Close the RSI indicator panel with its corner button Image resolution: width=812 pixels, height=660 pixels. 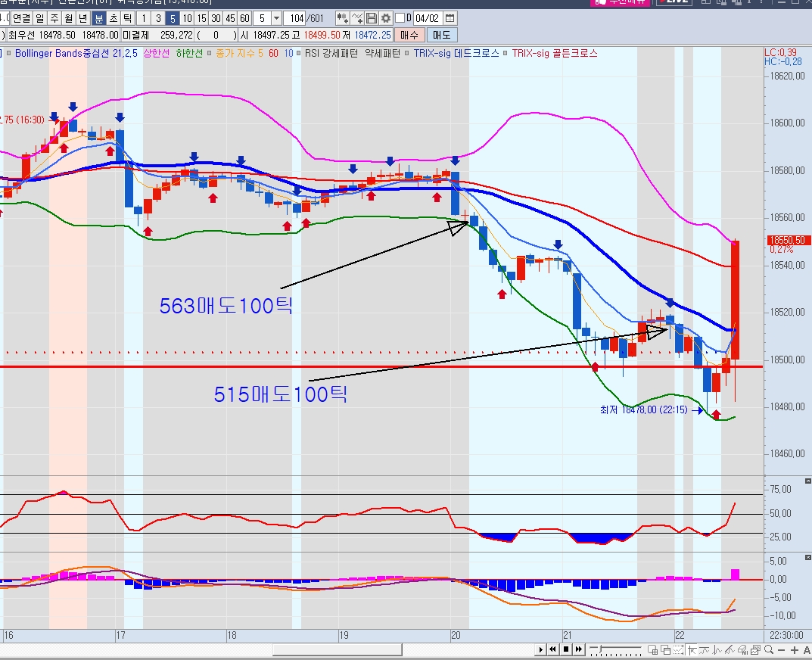coord(808,481)
